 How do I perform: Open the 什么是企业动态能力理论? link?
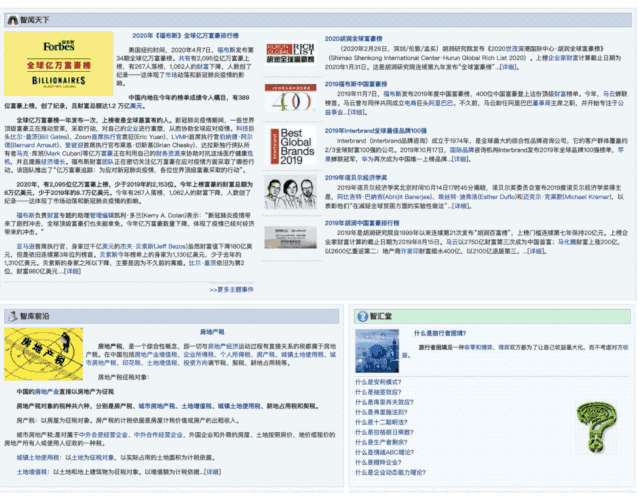[390, 473]
